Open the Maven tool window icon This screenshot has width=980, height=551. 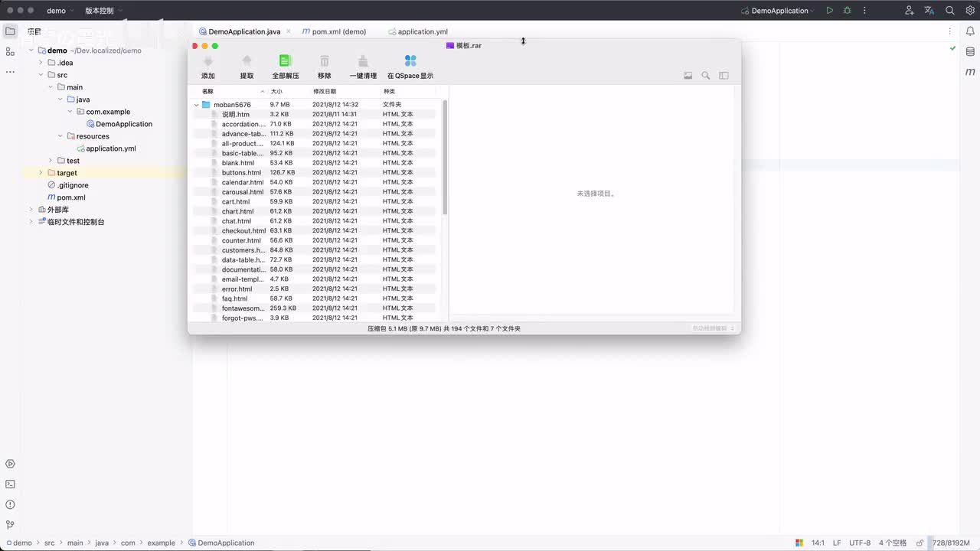coord(970,72)
